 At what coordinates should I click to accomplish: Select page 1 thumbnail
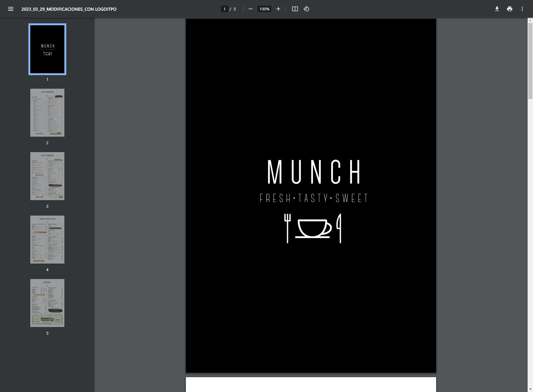47,49
